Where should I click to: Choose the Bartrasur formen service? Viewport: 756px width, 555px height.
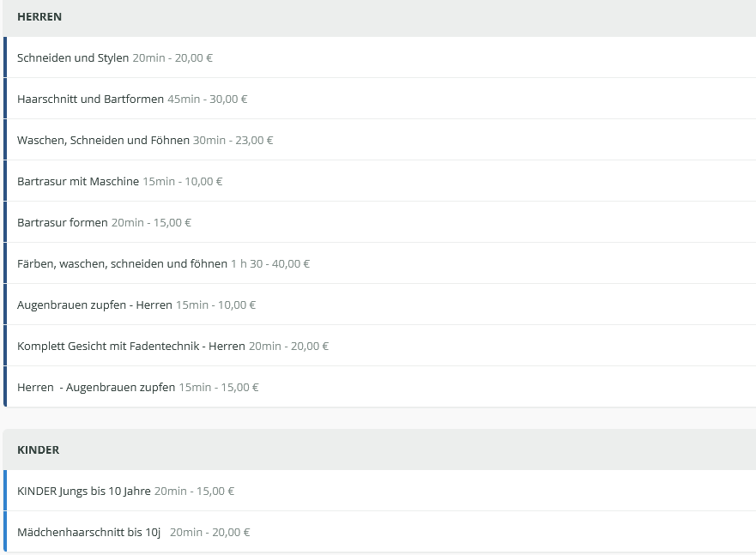(x=63, y=223)
